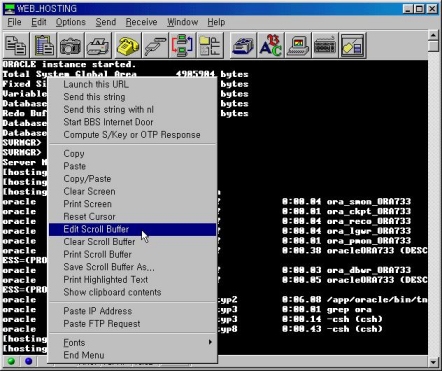Choose Copy from context menu

(x=132, y=154)
